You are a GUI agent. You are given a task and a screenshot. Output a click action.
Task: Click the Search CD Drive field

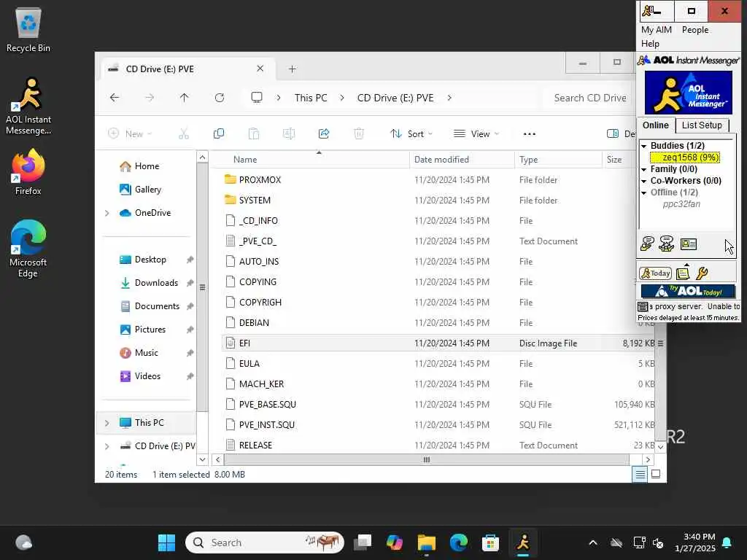point(589,98)
